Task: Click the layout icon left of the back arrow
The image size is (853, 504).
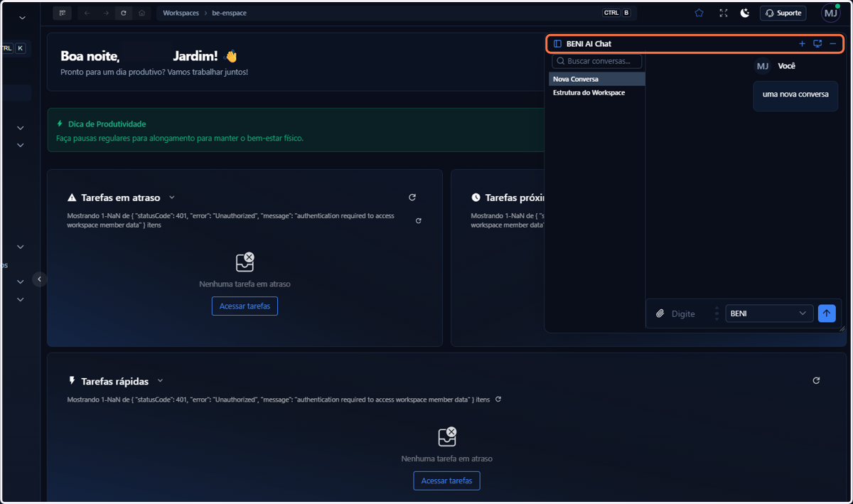Action: pyautogui.click(x=63, y=13)
